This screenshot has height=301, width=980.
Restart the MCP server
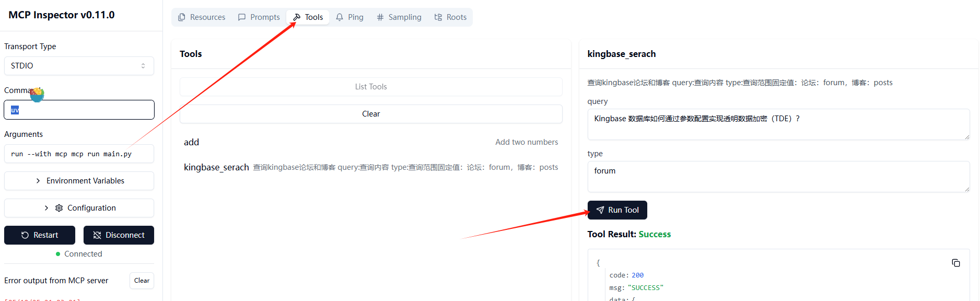(x=40, y=235)
